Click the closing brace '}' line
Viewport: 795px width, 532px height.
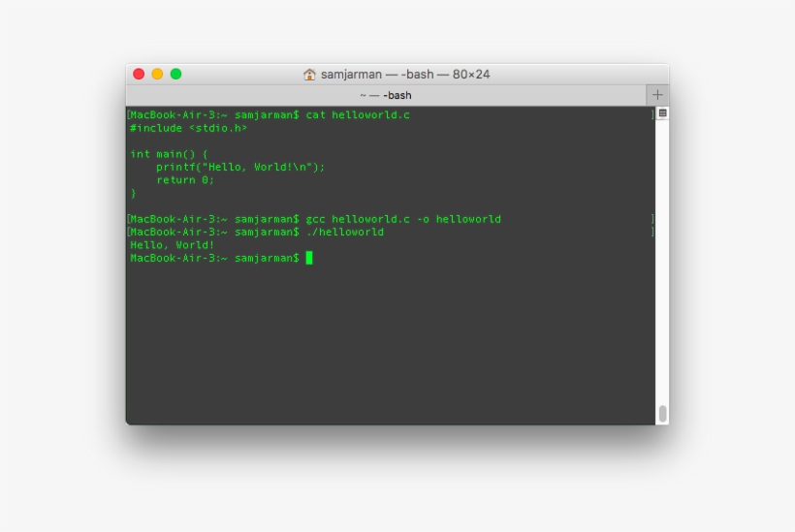[134, 193]
